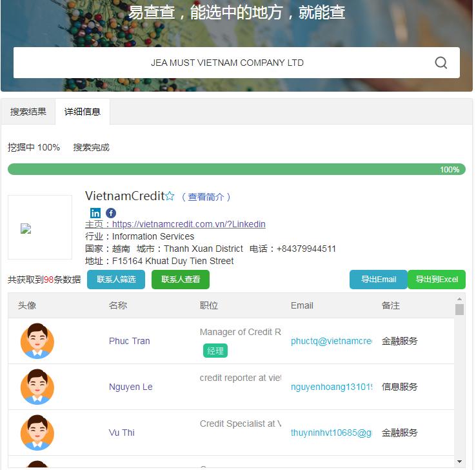This screenshot has height=470, width=476.
Task: Click the 经理 tag badge
Action: click(215, 351)
